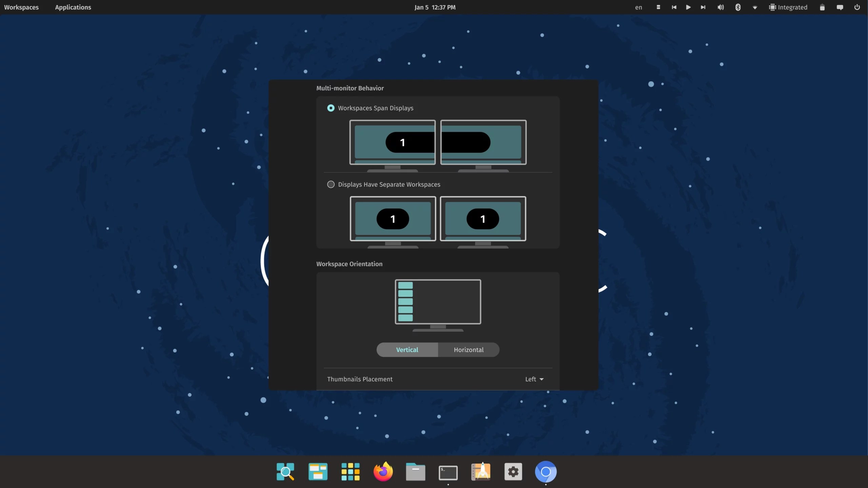
Task: Open the Terminal dock icon
Action: 448,472
